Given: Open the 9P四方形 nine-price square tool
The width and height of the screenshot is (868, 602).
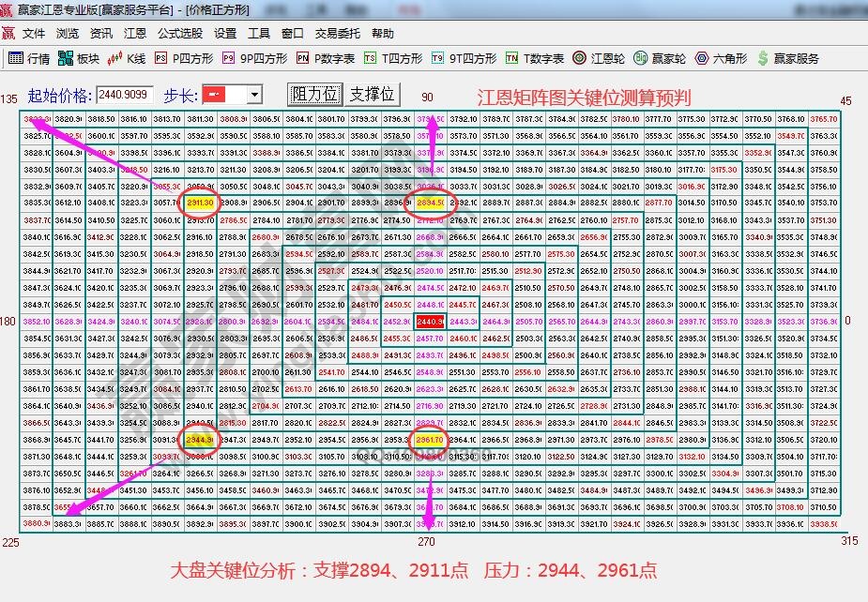Looking at the screenshot, I should click(x=255, y=57).
